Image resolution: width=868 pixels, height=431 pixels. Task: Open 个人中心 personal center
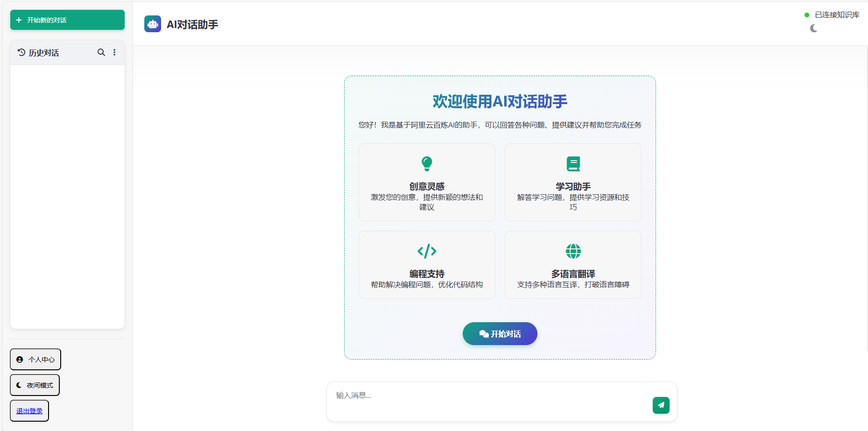(35, 360)
